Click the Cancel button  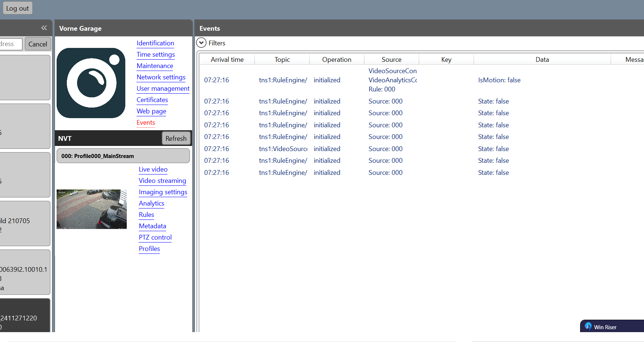[x=38, y=44]
